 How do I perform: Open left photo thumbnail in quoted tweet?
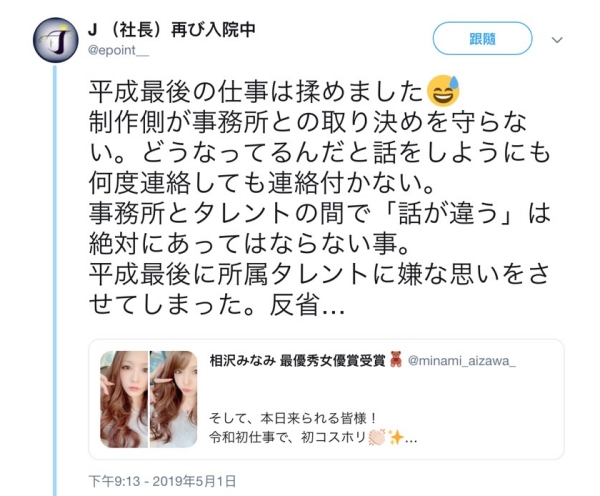coord(124,399)
